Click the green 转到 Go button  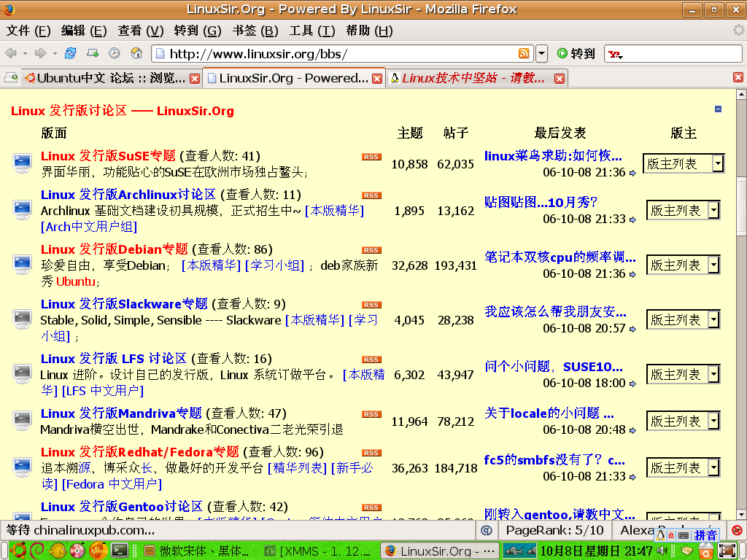pos(576,54)
